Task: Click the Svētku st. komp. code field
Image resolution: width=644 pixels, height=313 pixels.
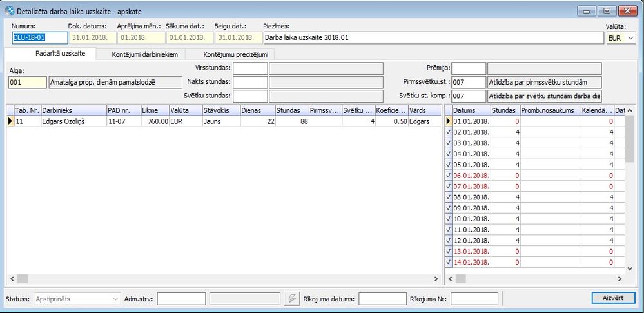Action: (469, 96)
